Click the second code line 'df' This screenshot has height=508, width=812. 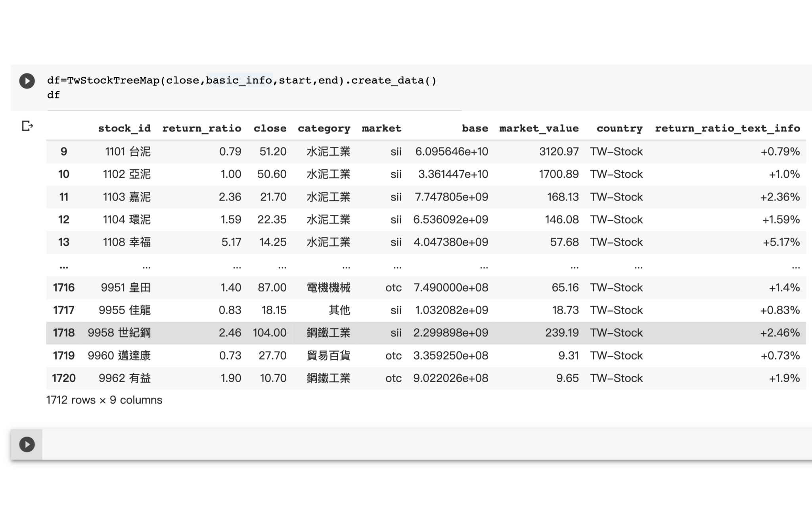click(x=54, y=95)
